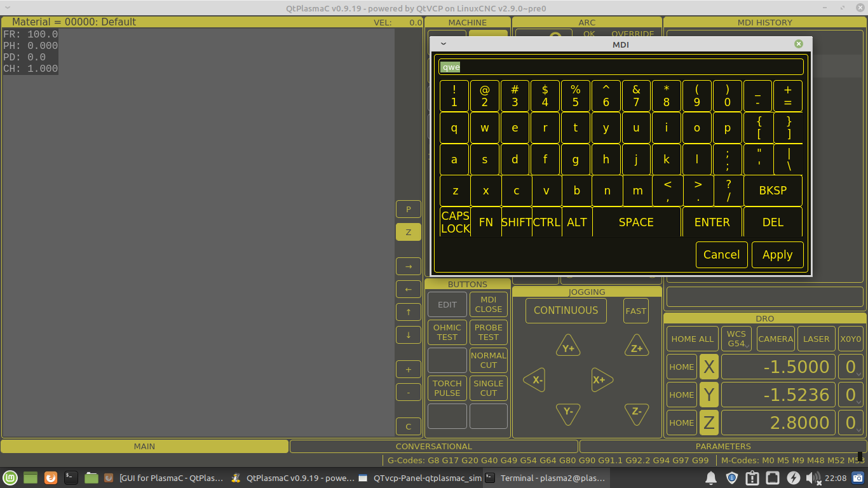Home the X axis
The width and height of the screenshot is (868, 488).
[x=682, y=367]
